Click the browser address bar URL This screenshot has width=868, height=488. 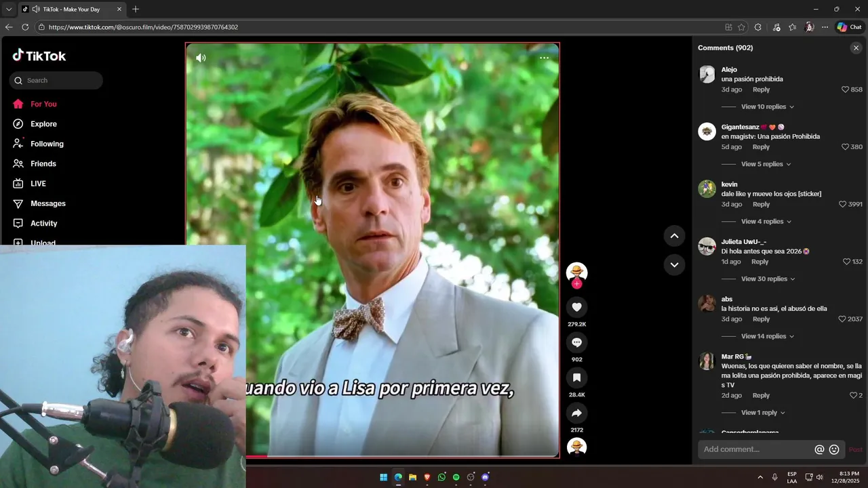[143, 27]
